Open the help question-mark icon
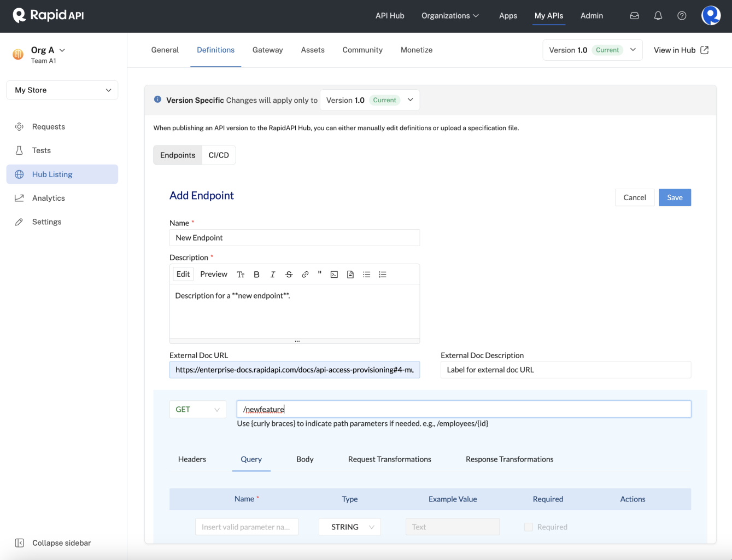Screen dimensions: 732x560 [682, 16]
